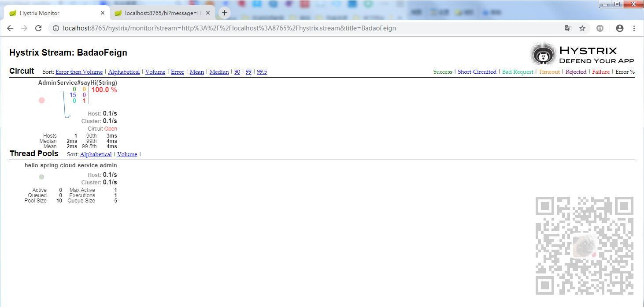Open Chrome three-dot menu
The height and width of the screenshot is (307, 644).
(x=634, y=28)
